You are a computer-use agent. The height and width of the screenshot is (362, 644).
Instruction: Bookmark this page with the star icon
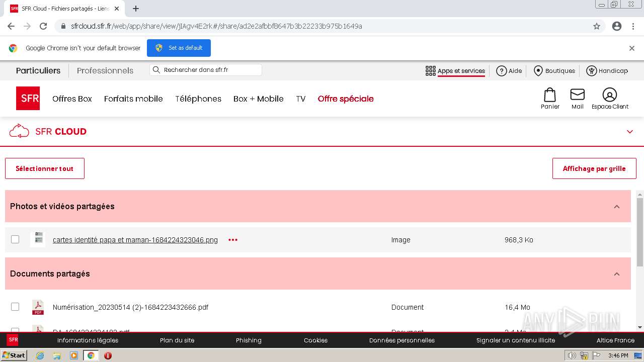597,26
